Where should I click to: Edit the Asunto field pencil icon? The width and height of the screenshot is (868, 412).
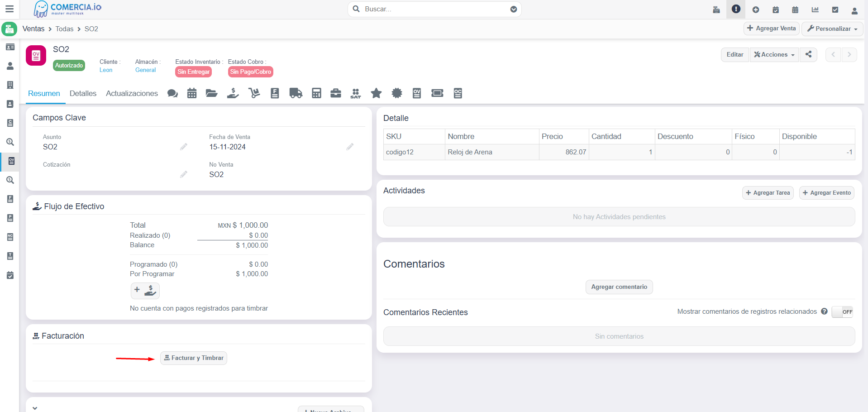[x=183, y=147]
